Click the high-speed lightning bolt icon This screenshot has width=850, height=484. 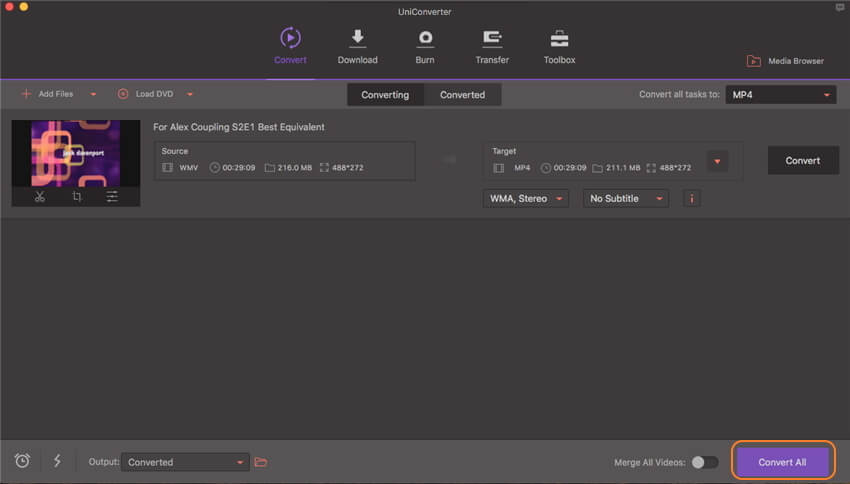pos(57,461)
